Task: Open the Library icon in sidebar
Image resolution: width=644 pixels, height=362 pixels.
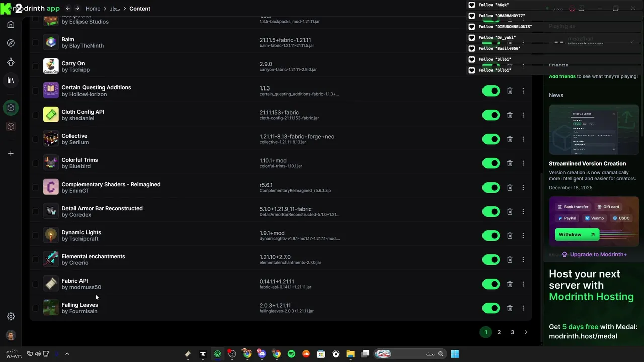Action: (x=11, y=80)
